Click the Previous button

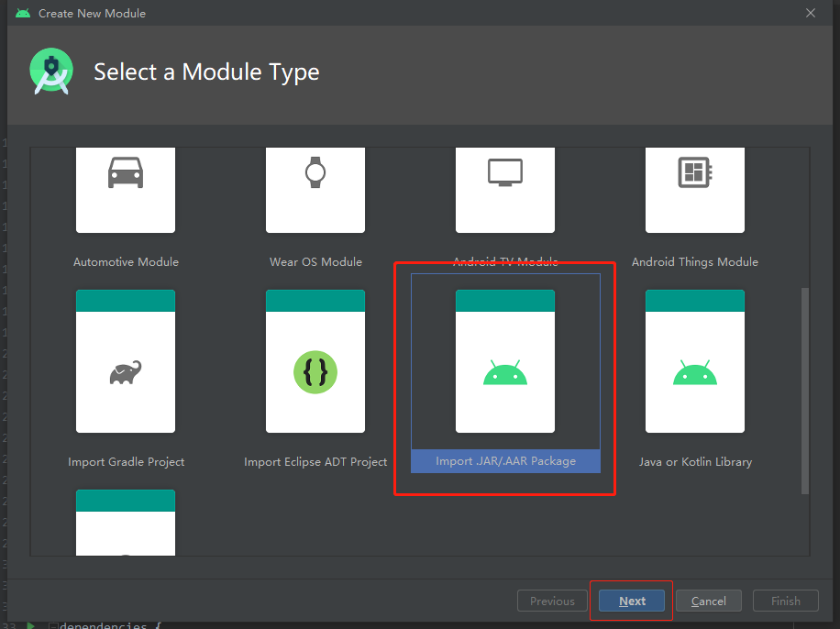tap(552, 601)
